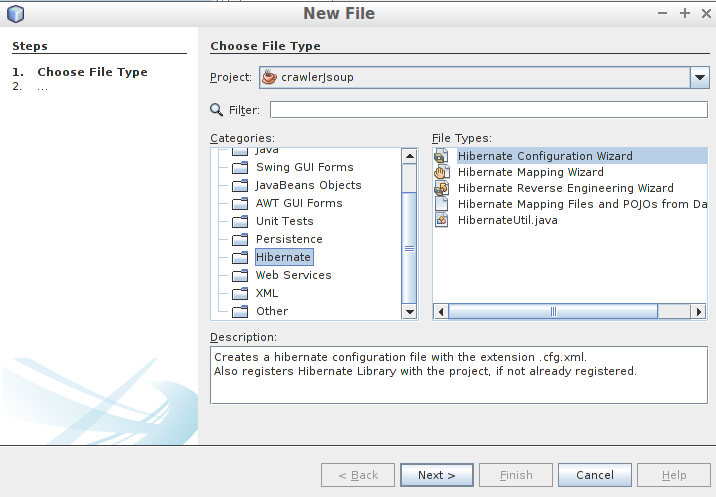Select Hibernate Reverse Engineering Wizard file type

coord(565,188)
